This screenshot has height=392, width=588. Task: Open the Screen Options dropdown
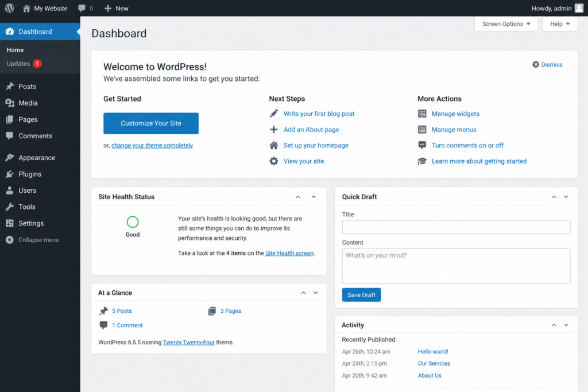click(506, 24)
